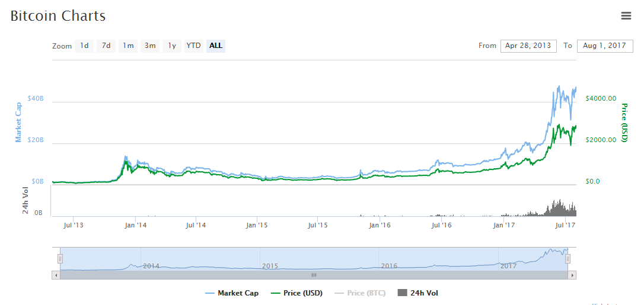
Task: Click the Jul '16 axis label
Action: (x=441, y=224)
